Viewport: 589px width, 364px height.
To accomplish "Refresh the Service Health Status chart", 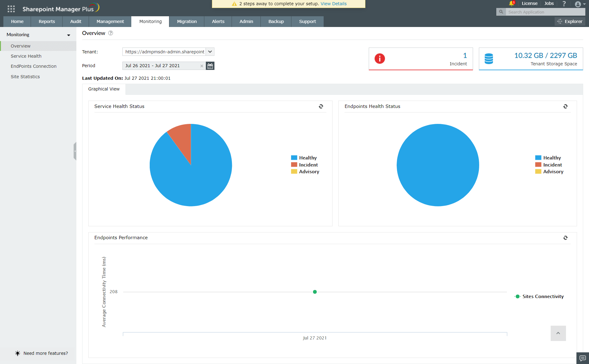I will pyautogui.click(x=321, y=106).
